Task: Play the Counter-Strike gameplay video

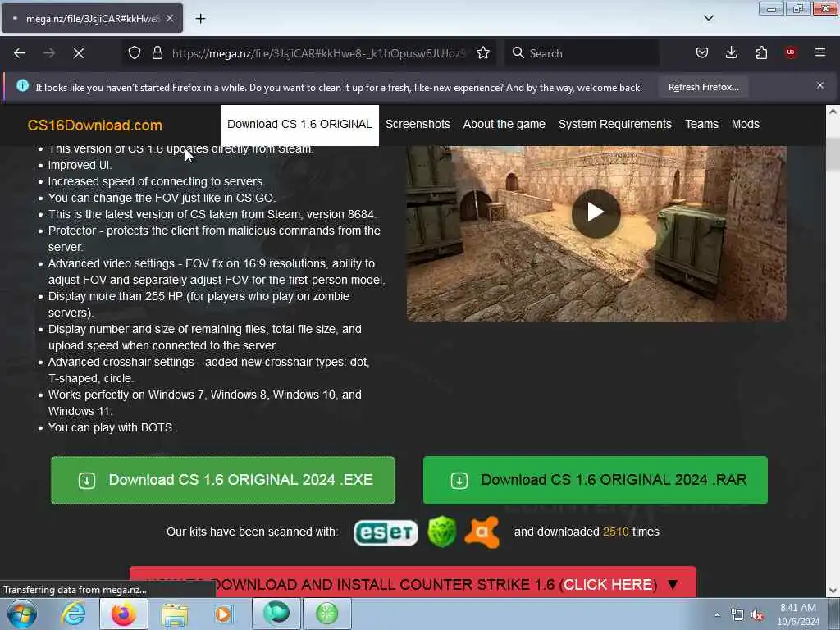Action: coord(596,213)
